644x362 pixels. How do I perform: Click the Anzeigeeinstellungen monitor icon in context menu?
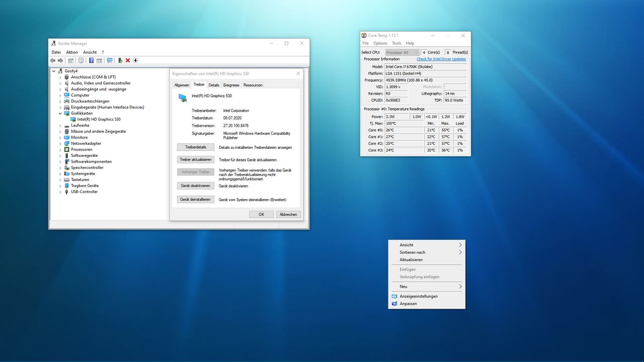coord(394,296)
